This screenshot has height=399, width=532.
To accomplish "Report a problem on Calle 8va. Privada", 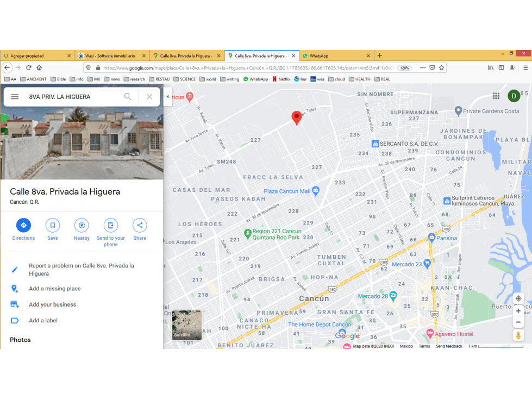I will click(x=82, y=270).
